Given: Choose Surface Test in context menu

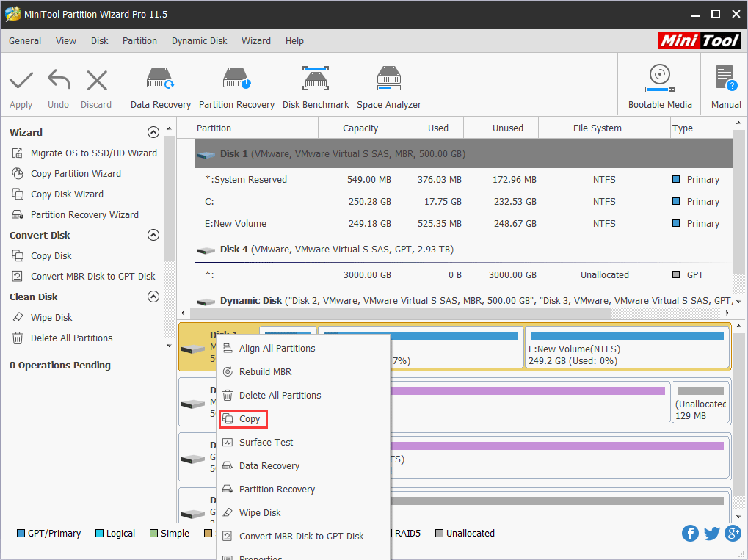Looking at the screenshot, I should click(x=303, y=442).
